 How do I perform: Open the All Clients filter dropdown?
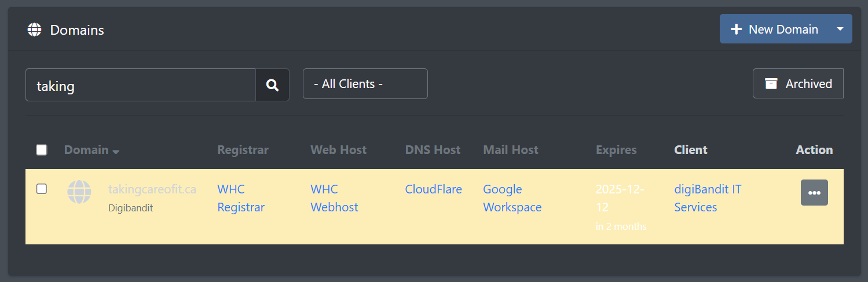click(x=365, y=84)
